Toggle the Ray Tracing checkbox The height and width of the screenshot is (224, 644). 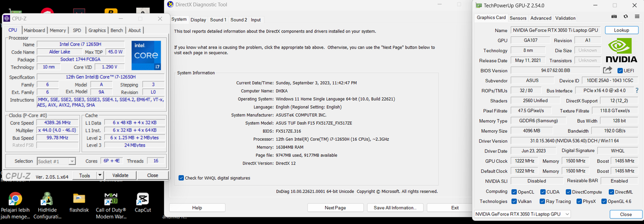[x=543, y=201]
